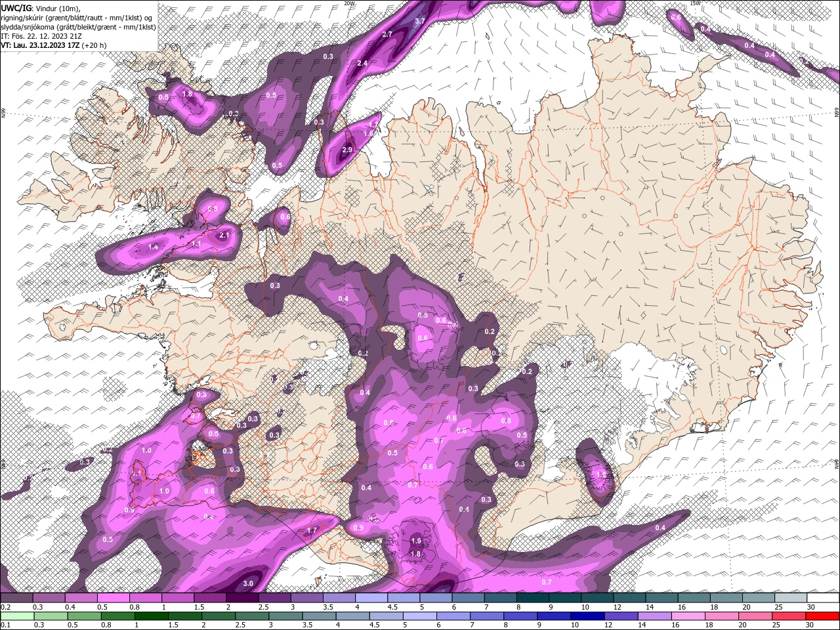Click the '15W' longitude label

(695, 3)
